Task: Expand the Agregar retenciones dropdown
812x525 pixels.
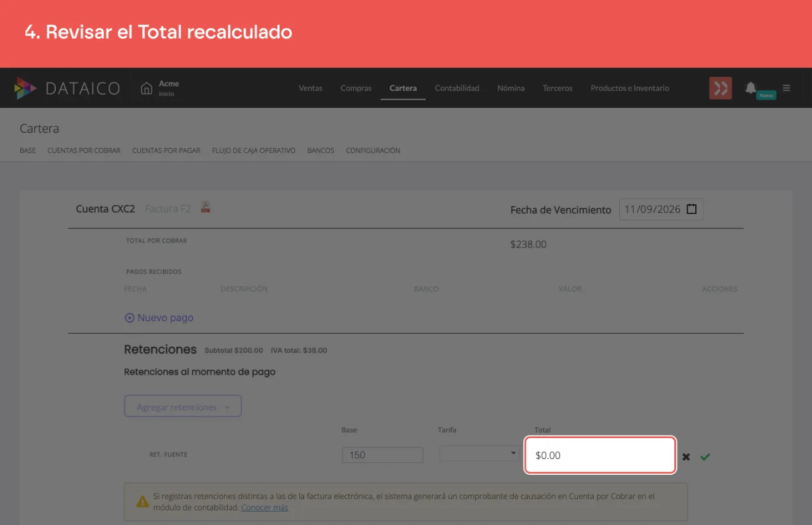Action: coord(183,407)
